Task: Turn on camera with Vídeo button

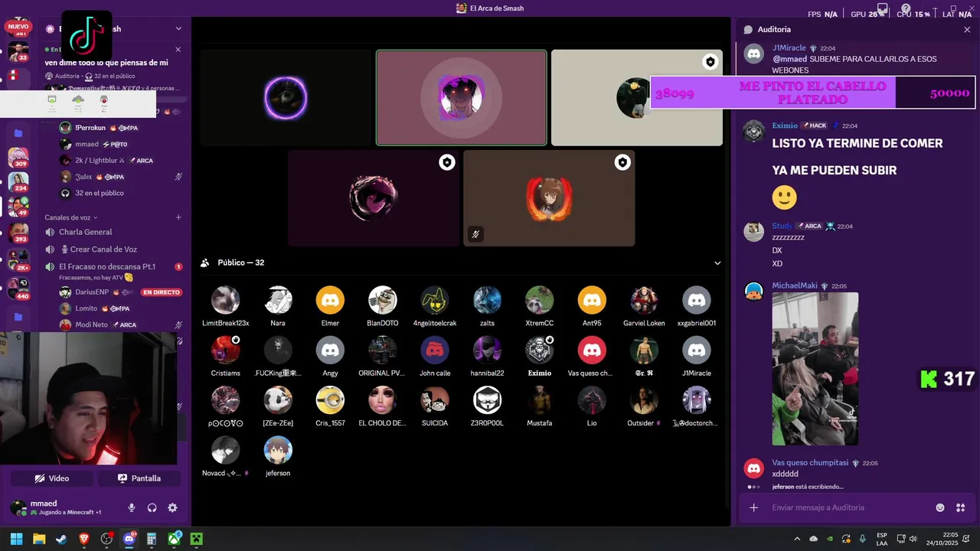Action: pyautogui.click(x=52, y=478)
